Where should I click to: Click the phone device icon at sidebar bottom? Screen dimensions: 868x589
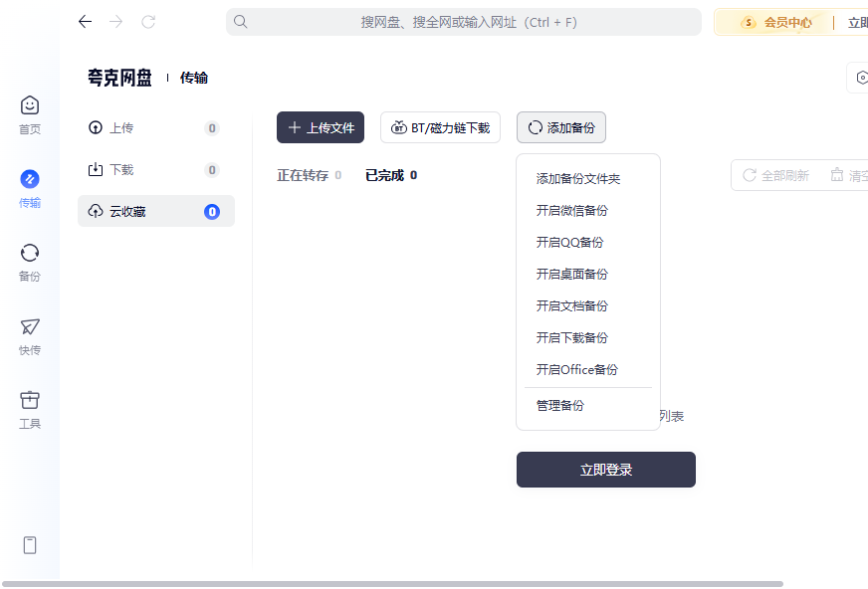pyautogui.click(x=30, y=545)
